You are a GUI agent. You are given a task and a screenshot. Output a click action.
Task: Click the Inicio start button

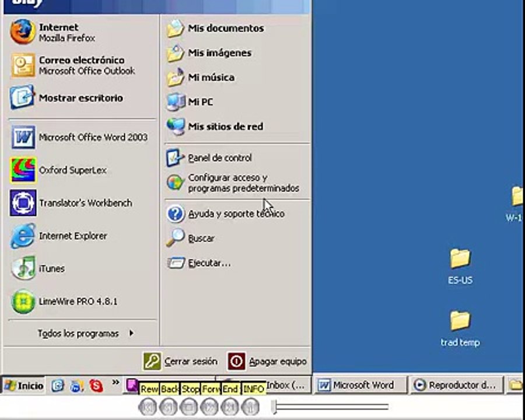click(24, 386)
